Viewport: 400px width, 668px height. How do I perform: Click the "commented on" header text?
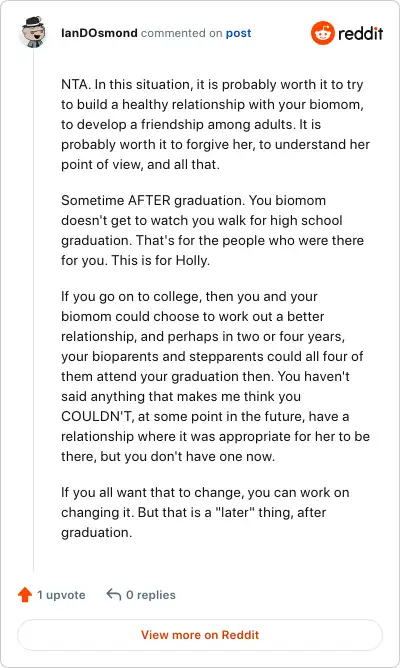click(181, 33)
